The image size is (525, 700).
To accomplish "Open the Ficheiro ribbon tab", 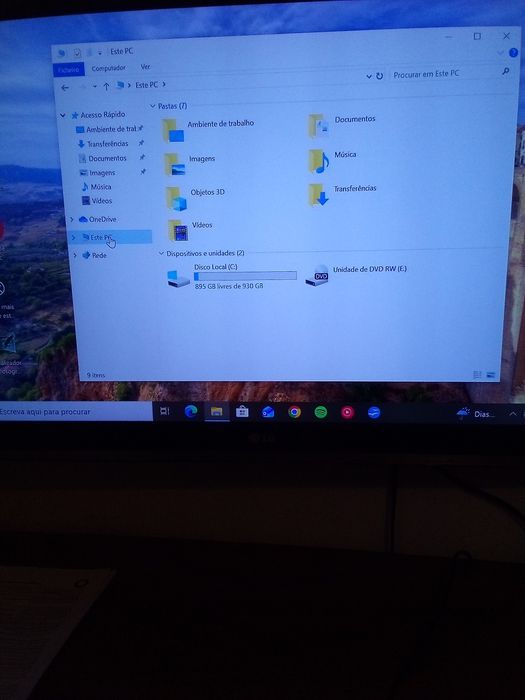I will pyautogui.click(x=68, y=69).
